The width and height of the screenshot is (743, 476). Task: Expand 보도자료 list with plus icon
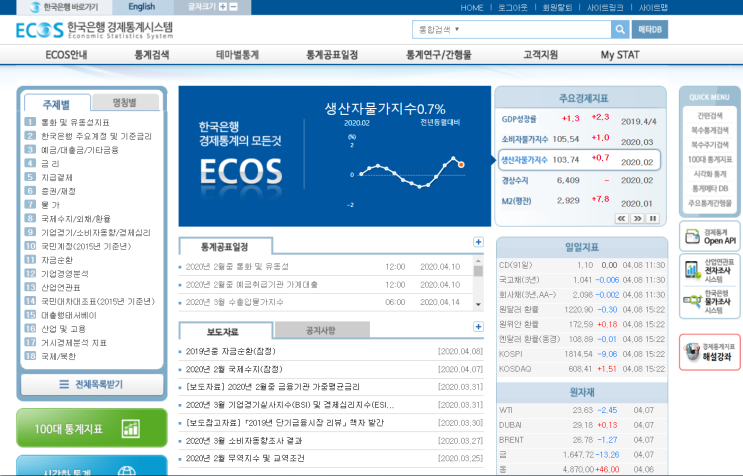point(478,327)
